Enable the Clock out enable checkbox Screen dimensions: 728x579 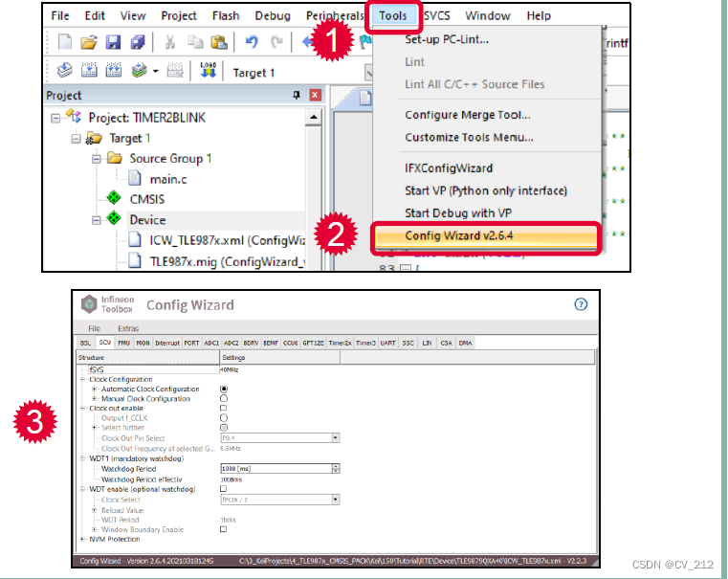(x=223, y=408)
